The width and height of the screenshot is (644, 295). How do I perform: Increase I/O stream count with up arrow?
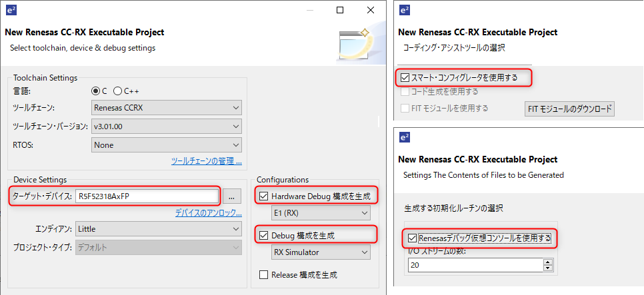tap(548, 262)
